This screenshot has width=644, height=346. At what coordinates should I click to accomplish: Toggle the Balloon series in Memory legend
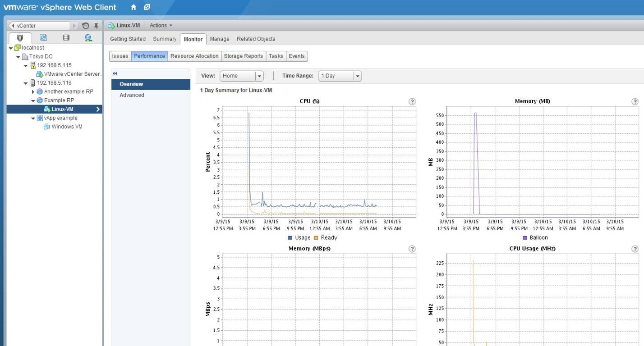point(535,238)
